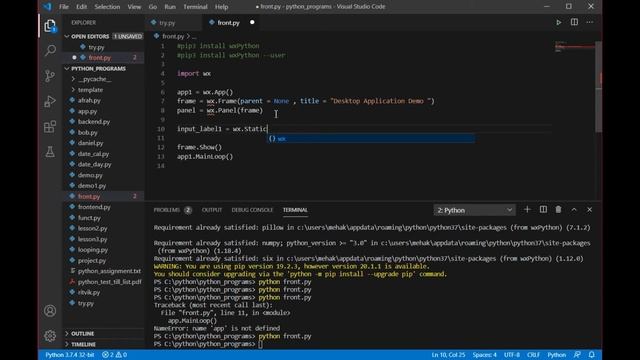Collapse the PYTHON_PROGRAMS folder section
The height and width of the screenshot is (360, 640).
[x=98, y=69]
